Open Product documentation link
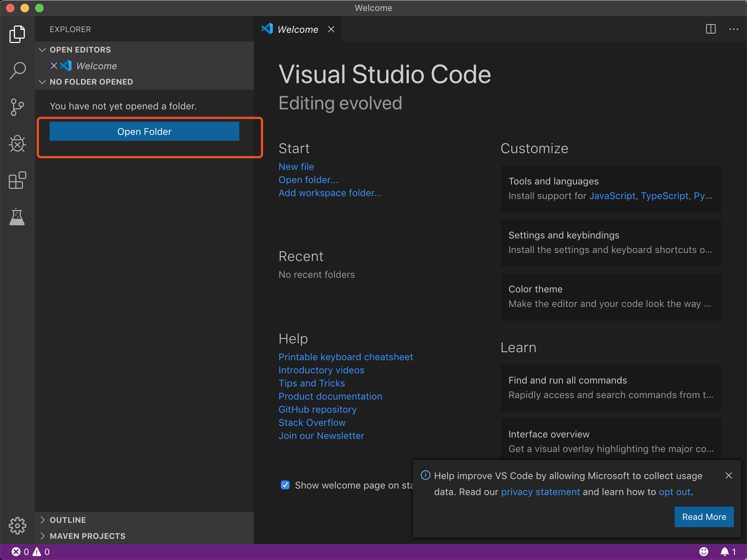Screen dimensions: 747x560 pyautogui.click(x=330, y=396)
